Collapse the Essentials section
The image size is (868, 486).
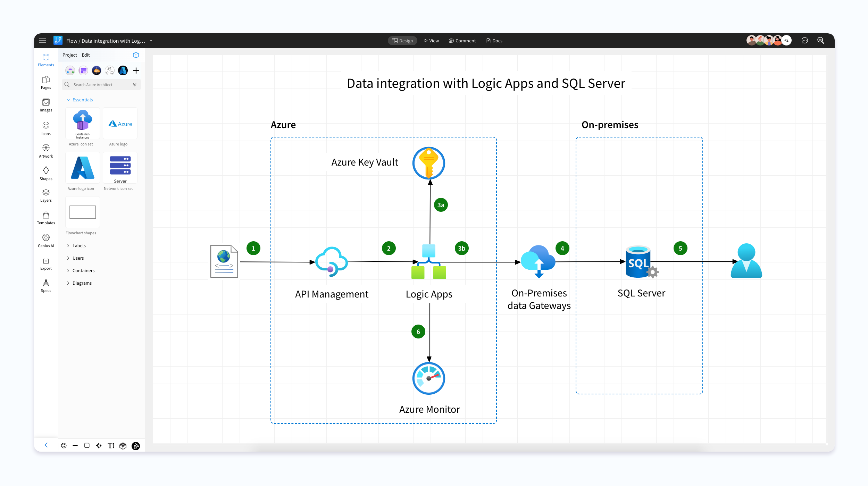[x=80, y=100]
